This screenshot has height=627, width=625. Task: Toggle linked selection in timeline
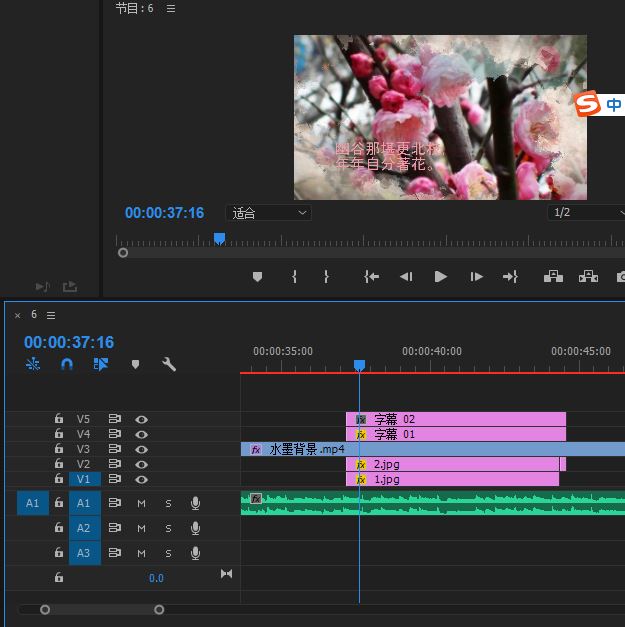pyautogui.click(x=101, y=365)
